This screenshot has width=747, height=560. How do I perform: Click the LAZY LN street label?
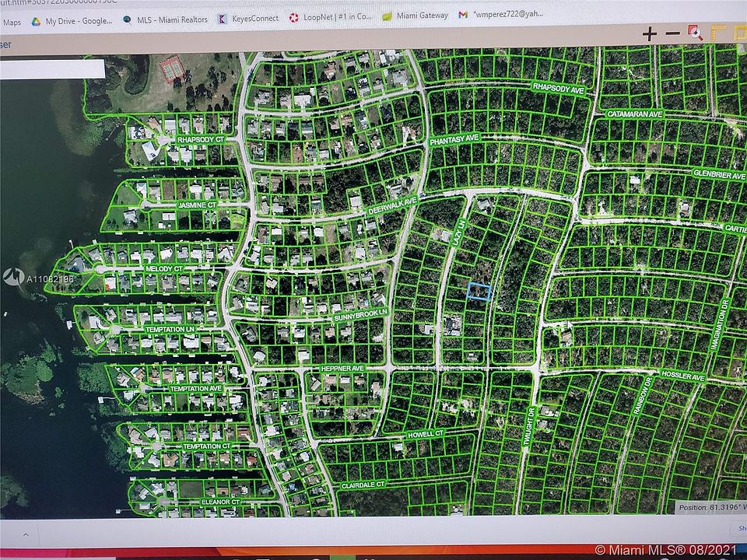coord(458,233)
